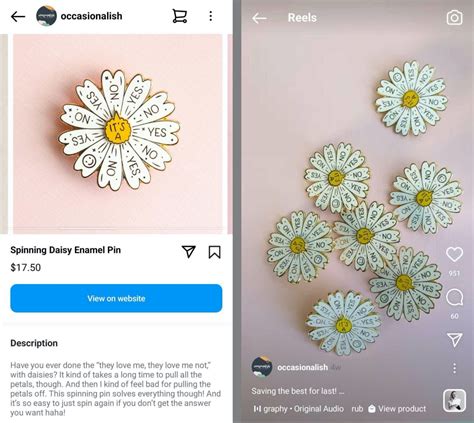This screenshot has width=474, height=423.
Task: Send the reel with the paper plane icon
Action: coord(455,339)
